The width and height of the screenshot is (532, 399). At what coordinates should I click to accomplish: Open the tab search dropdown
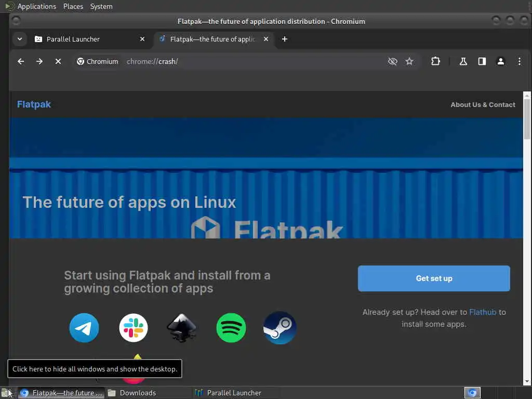click(20, 39)
